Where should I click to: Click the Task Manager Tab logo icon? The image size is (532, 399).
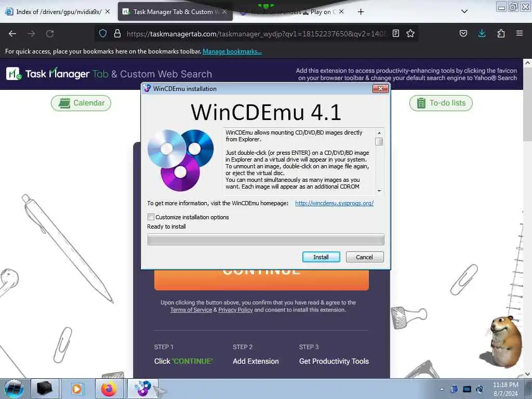click(14, 74)
